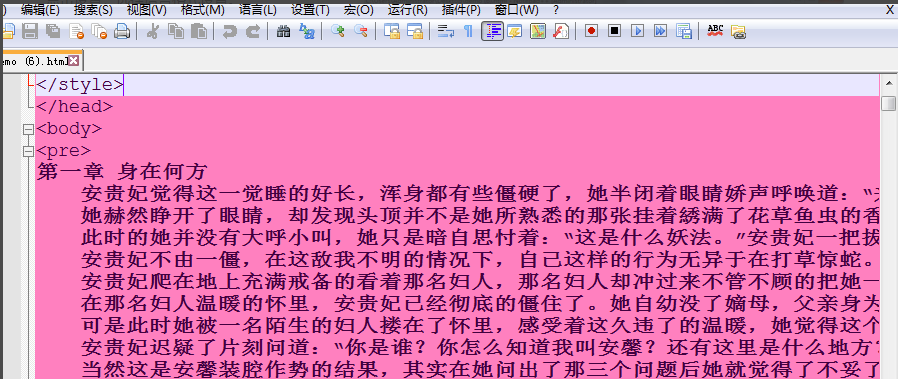Click the Cut scissors icon
Image resolution: width=898 pixels, height=379 pixels.
pyautogui.click(x=152, y=31)
